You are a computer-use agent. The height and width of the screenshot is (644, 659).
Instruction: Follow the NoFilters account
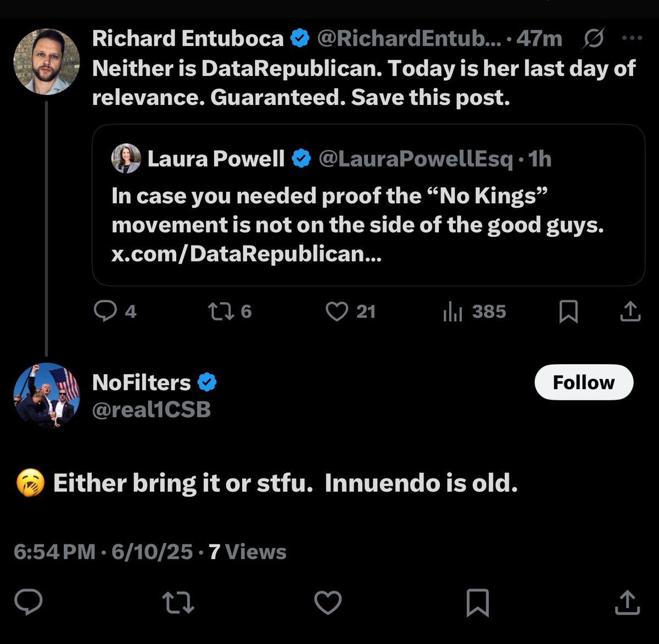(x=583, y=382)
